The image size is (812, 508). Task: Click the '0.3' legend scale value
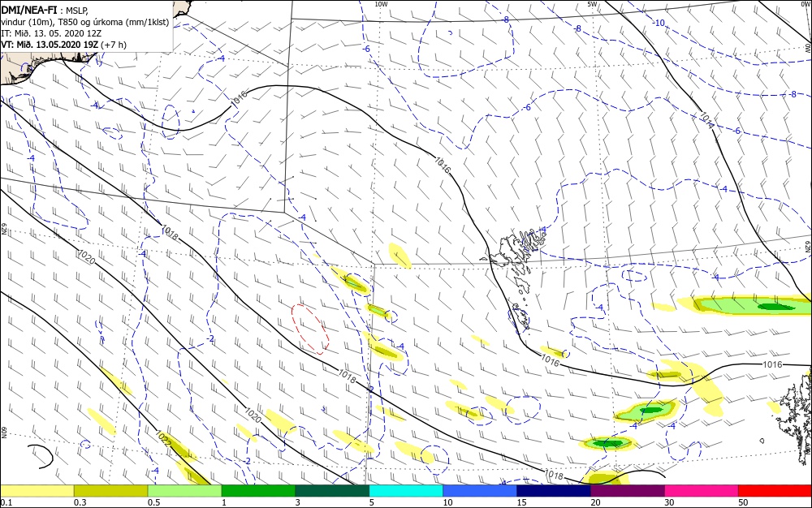tap(80, 502)
